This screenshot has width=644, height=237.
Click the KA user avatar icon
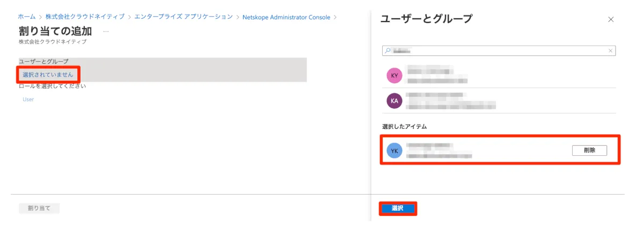394,100
